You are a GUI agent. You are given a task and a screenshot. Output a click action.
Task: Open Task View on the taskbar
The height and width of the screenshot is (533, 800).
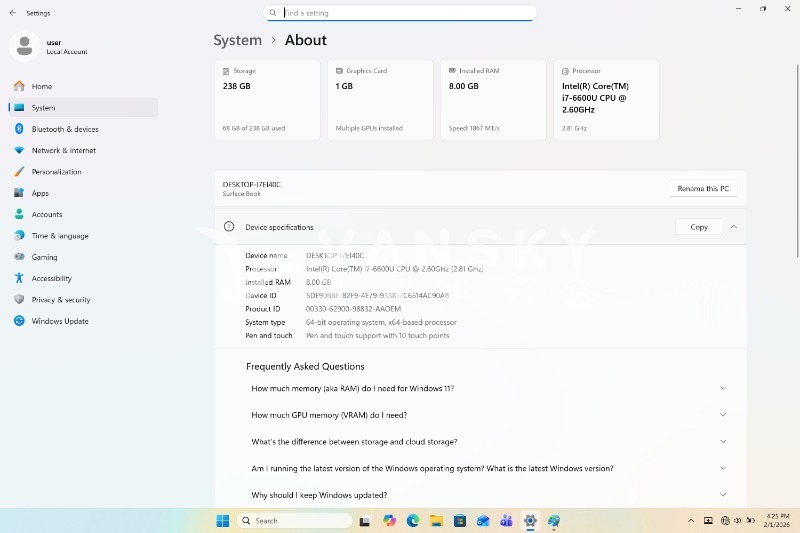365,521
